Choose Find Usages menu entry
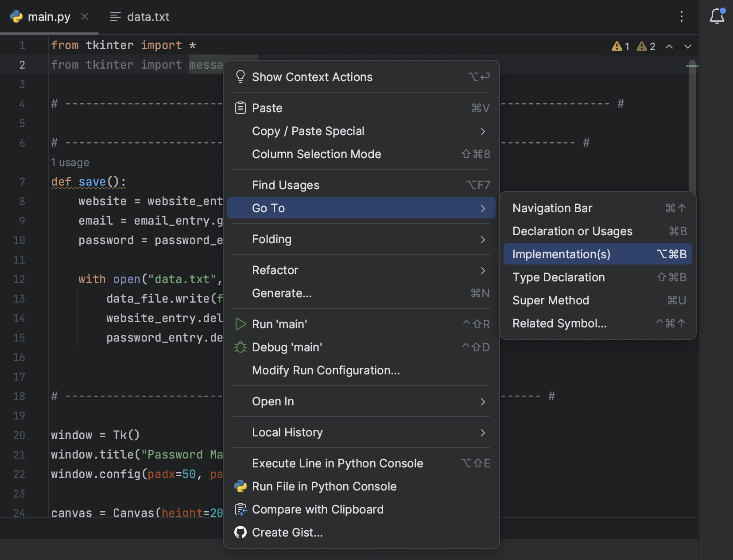The width and height of the screenshot is (733, 560). coord(361,185)
